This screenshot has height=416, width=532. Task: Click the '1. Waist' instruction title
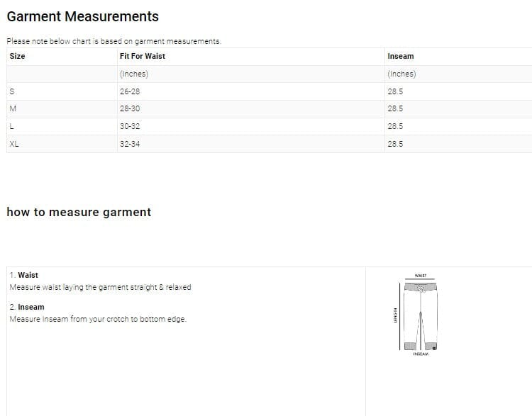pyautogui.click(x=24, y=275)
